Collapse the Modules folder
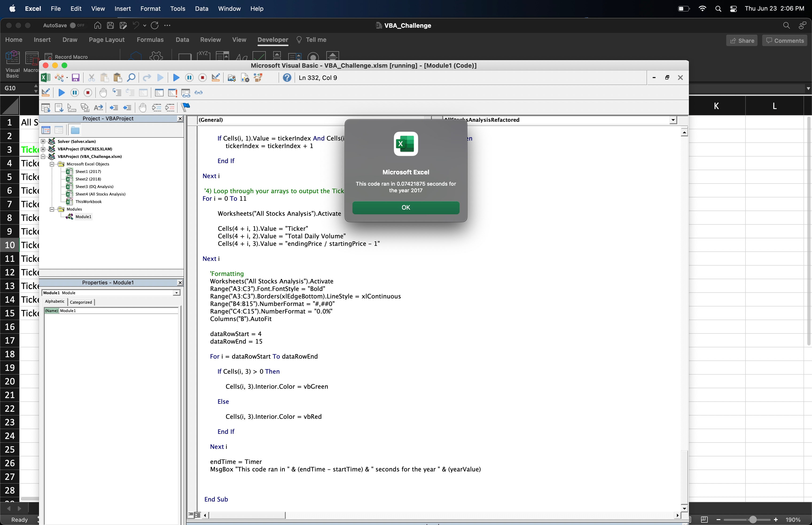 click(x=52, y=209)
